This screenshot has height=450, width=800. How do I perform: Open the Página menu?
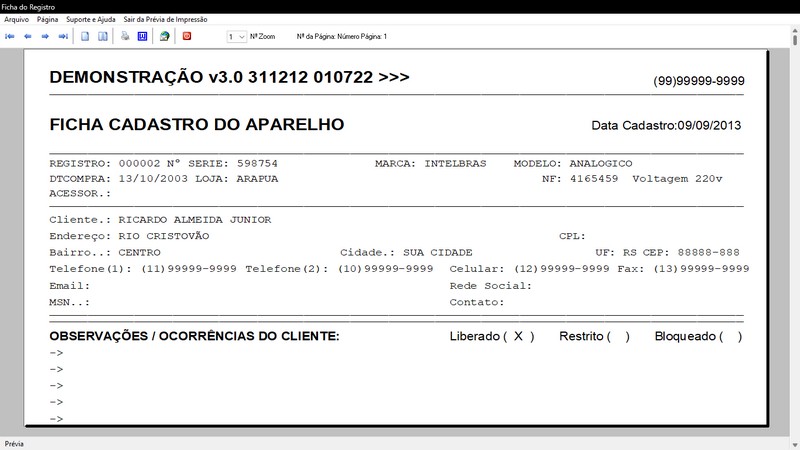point(47,19)
